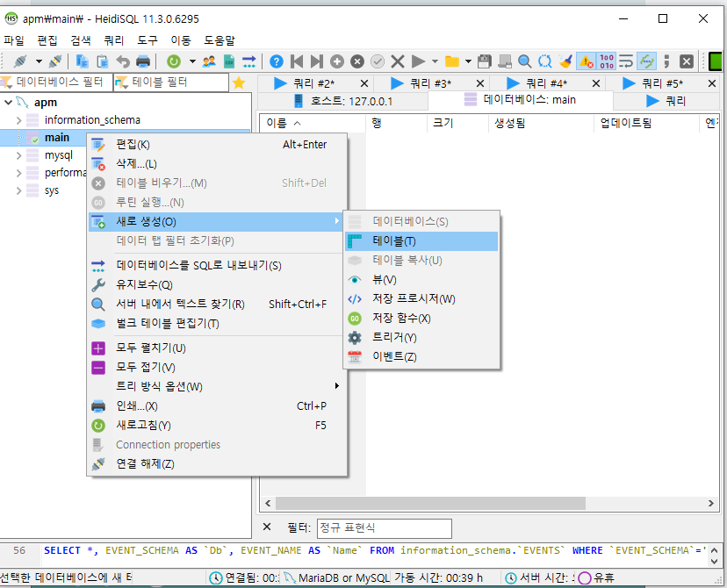This screenshot has width=727, height=588.
Task: Sort by the 이름 column header
Action: point(312,123)
